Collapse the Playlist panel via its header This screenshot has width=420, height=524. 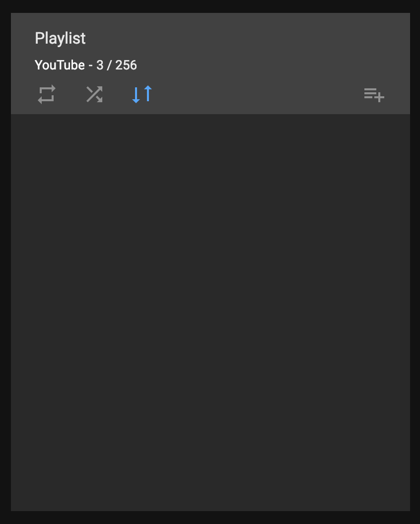tap(60, 38)
